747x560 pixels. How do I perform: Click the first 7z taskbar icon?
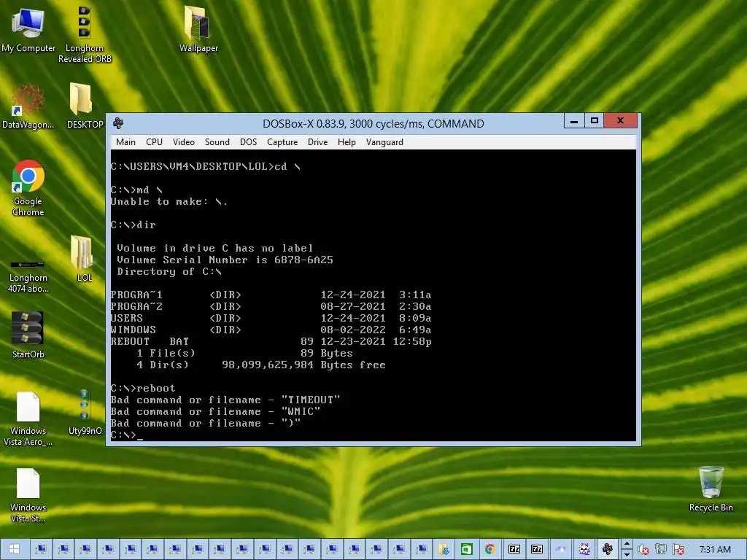514,549
